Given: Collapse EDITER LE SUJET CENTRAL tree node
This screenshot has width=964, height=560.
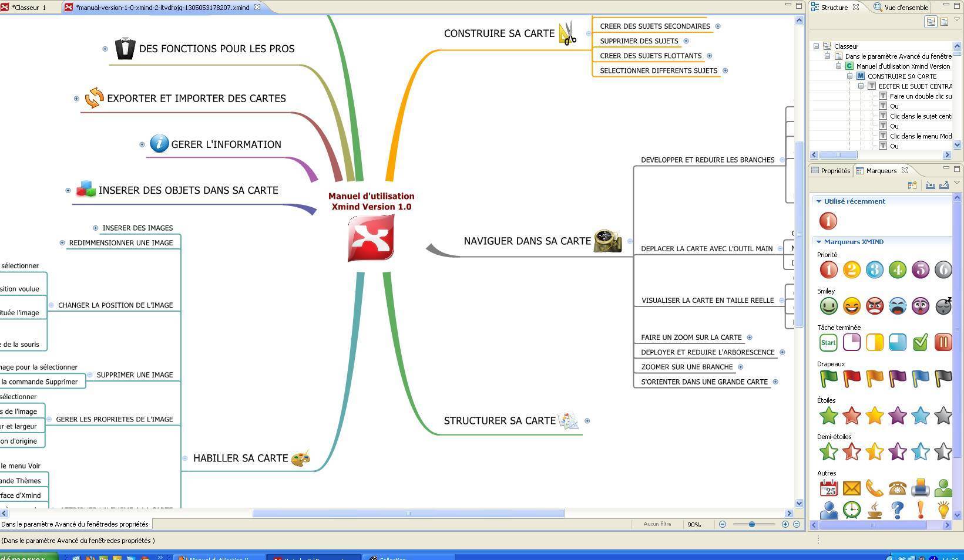Looking at the screenshot, I should click(x=861, y=86).
